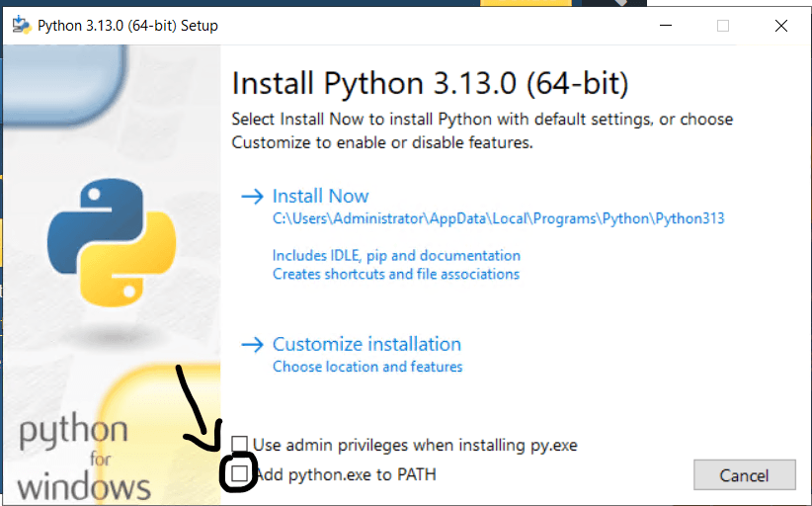Click 'Creates shortcuts and file associations' text
Viewport: 812px width, 506px height.
[396, 274]
